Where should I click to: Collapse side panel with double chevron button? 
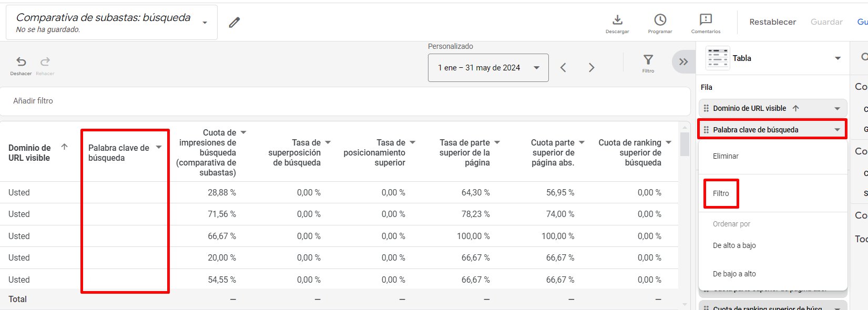(683, 62)
